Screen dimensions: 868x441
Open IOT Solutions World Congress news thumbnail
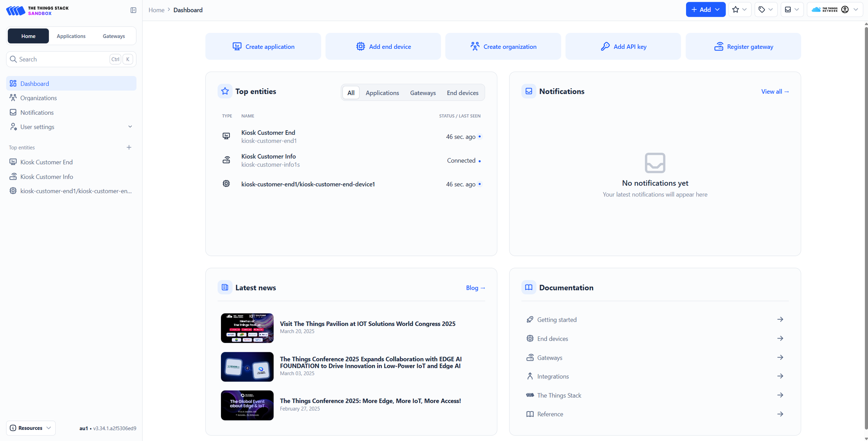[247, 328]
